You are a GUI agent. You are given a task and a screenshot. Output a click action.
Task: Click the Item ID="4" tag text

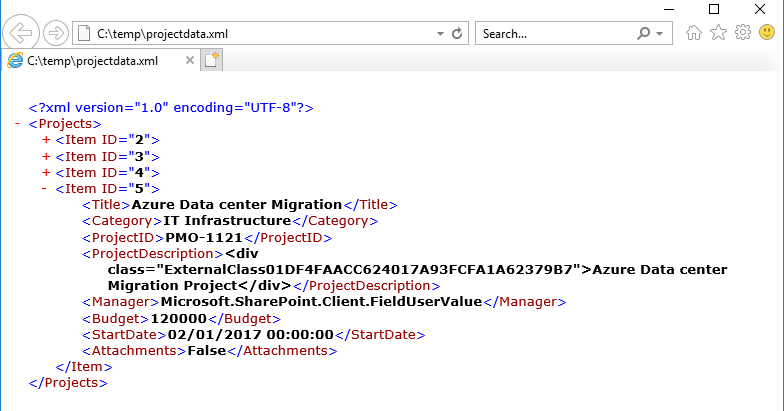108,172
